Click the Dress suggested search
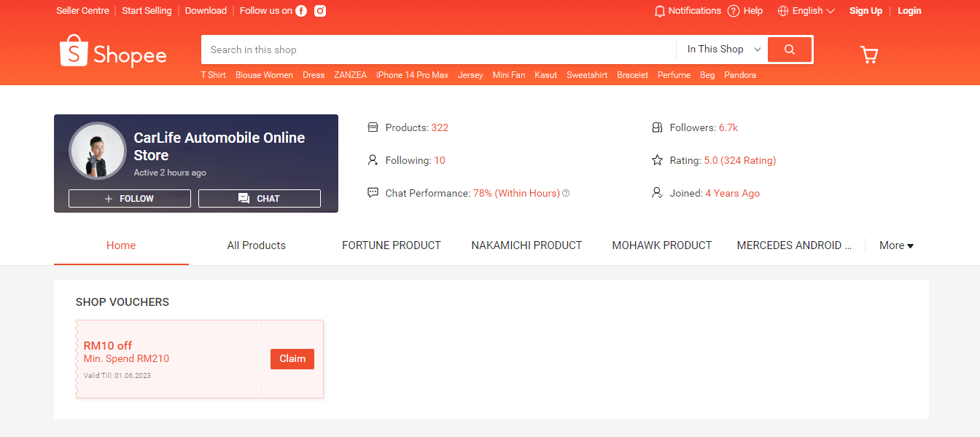980x437 pixels. pyautogui.click(x=314, y=75)
